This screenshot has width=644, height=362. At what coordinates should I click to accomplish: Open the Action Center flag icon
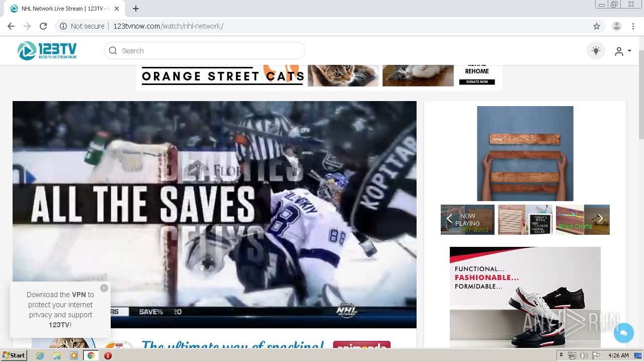[596, 355]
